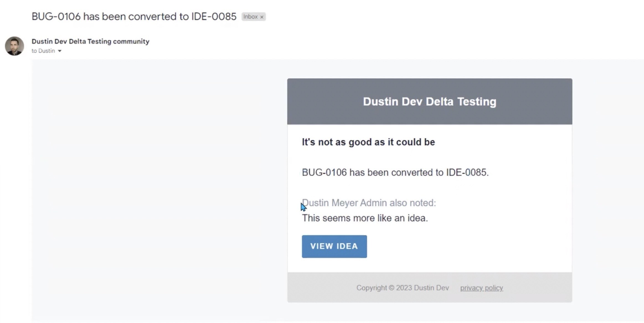The width and height of the screenshot is (644, 323).
Task: Click 'BUG-0106' in the email body sentence
Action: [324, 173]
